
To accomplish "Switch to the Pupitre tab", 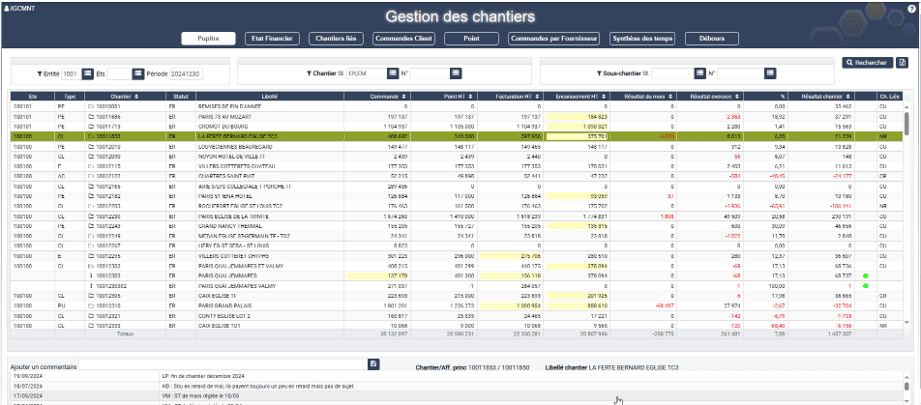I will [x=208, y=39].
